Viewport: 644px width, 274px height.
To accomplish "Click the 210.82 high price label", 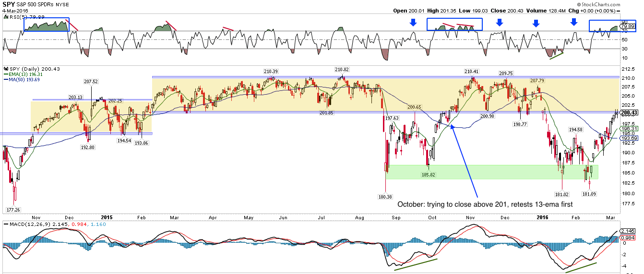I will pyautogui.click(x=341, y=69).
